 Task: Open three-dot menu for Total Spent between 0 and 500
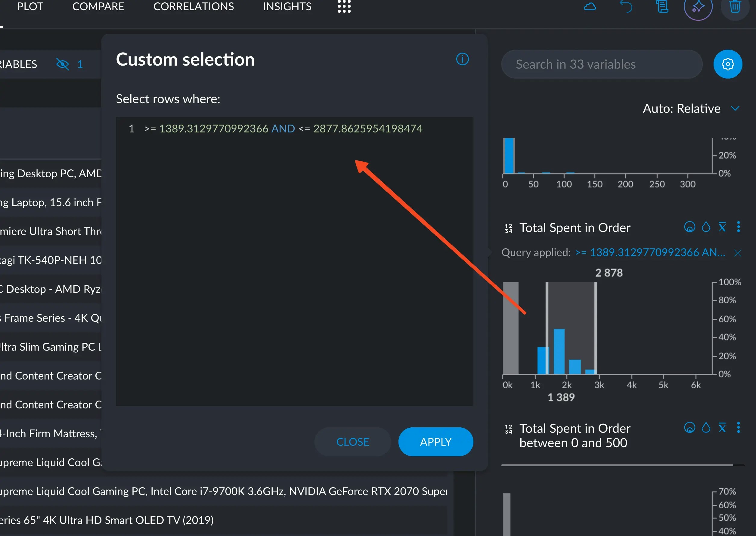(x=739, y=428)
